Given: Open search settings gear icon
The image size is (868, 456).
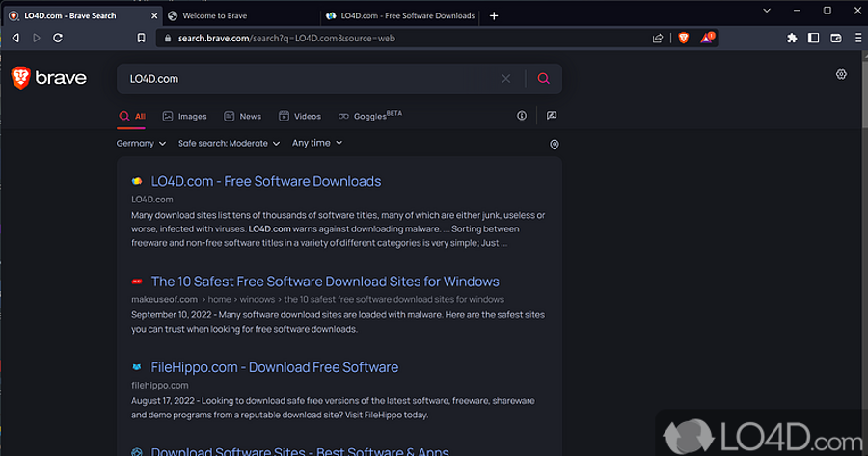Looking at the screenshot, I should pyautogui.click(x=841, y=74).
